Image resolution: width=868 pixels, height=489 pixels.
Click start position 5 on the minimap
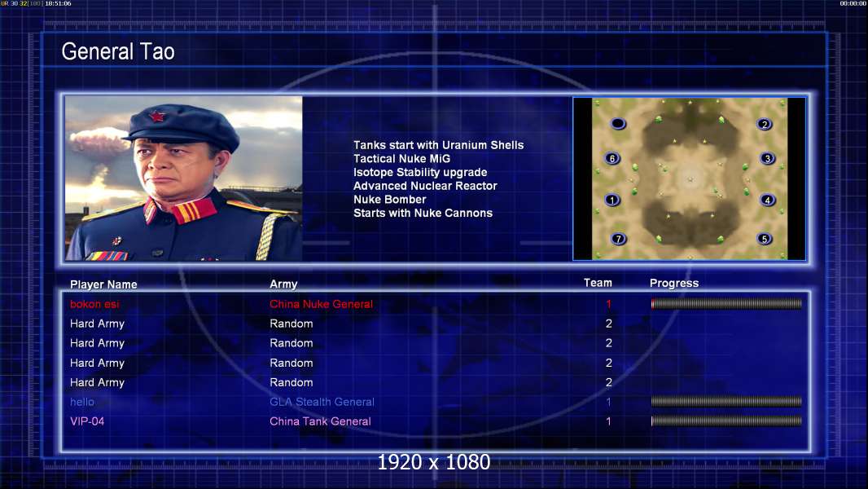765,239
